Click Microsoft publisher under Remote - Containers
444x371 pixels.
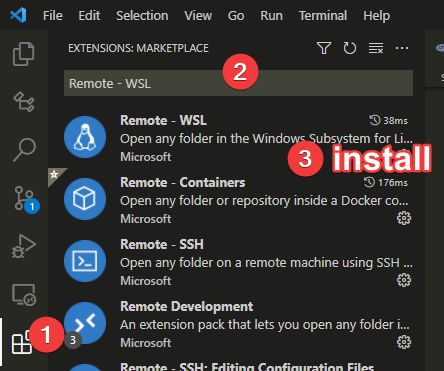pos(146,219)
